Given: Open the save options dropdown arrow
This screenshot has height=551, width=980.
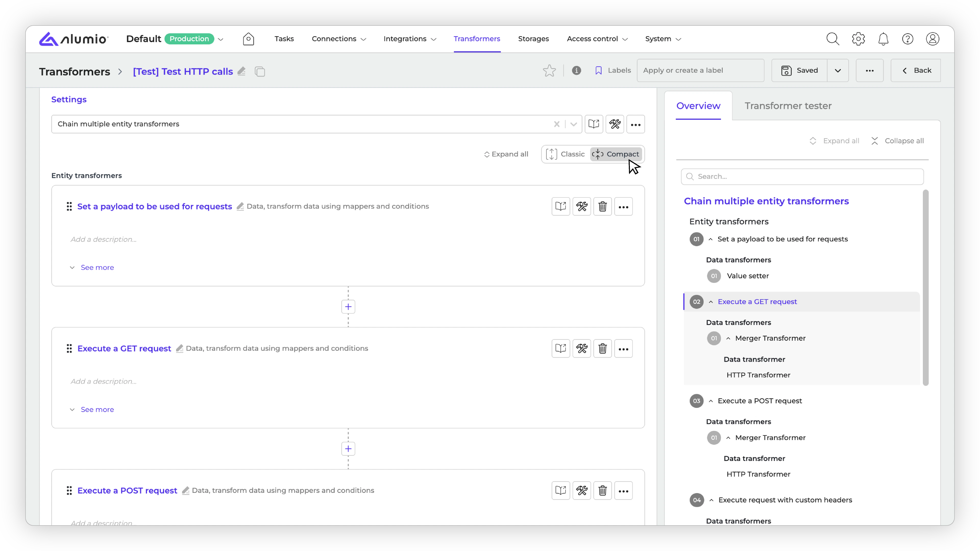Looking at the screenshot, I should (838, 70).
